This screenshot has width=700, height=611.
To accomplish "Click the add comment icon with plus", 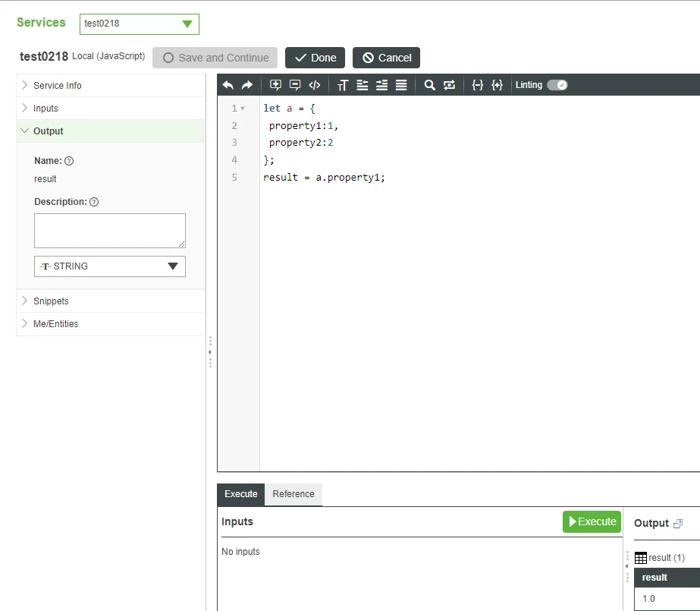I will [x=275, y=85].
